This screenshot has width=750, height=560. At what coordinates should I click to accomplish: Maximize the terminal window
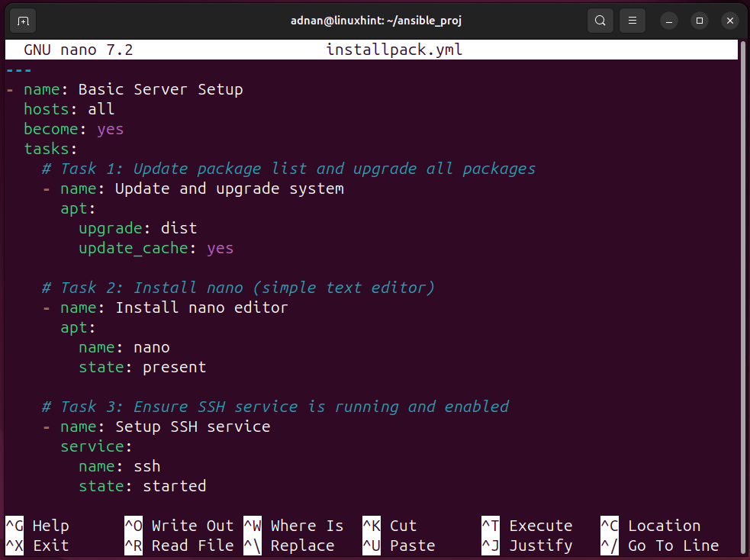[x=700, y=21]
